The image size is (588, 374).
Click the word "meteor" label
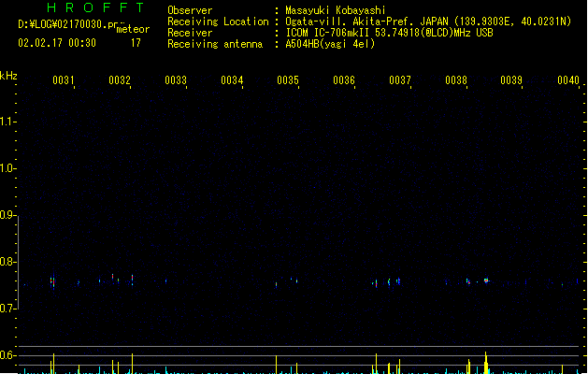(133, 29)
